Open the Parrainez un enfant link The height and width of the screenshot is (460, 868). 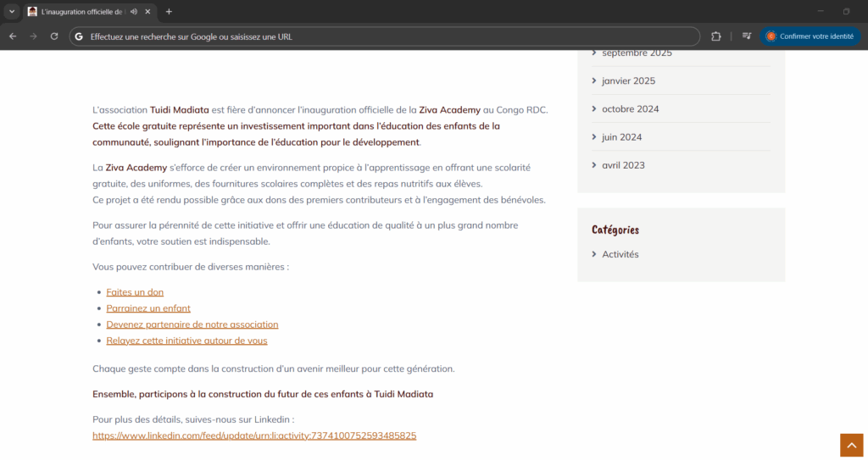(148, 308)
